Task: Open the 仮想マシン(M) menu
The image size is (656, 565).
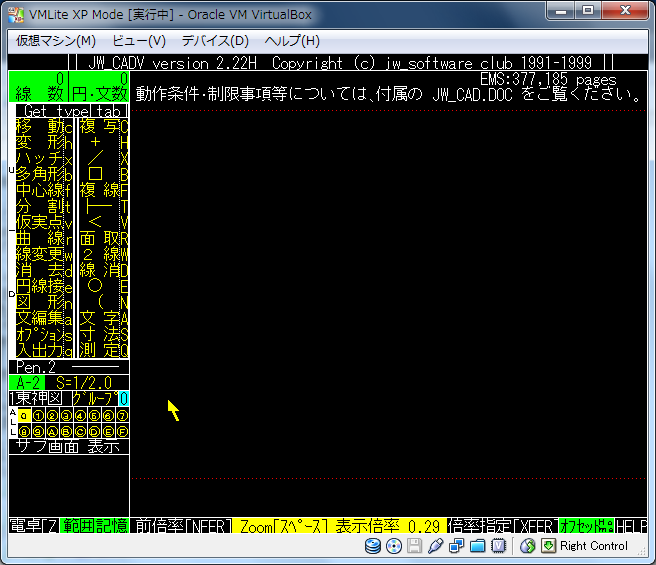Action: (56, 41)
